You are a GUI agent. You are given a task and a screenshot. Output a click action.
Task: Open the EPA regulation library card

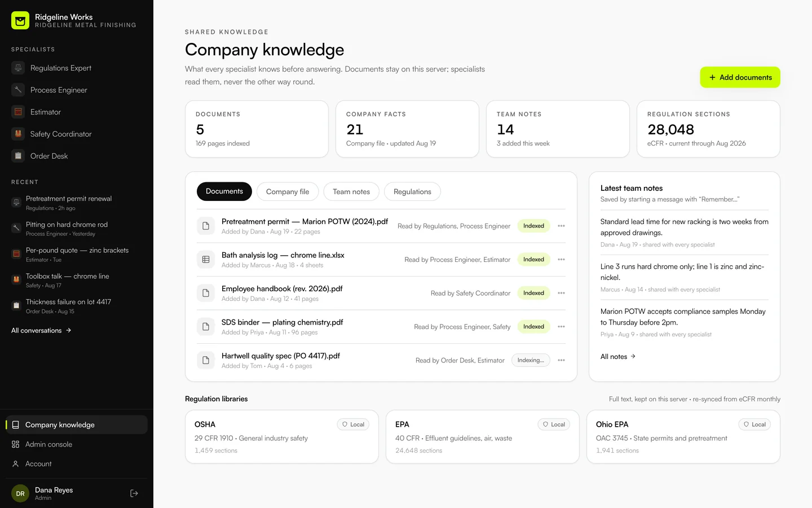tap(483, 437)
